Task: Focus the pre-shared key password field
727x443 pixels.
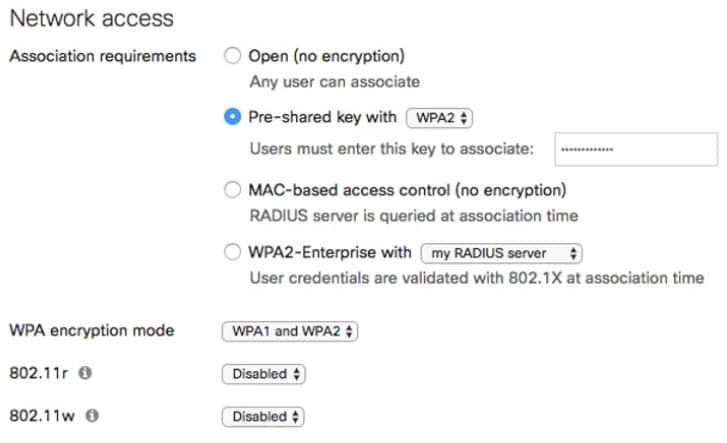Action: (636, 149)
